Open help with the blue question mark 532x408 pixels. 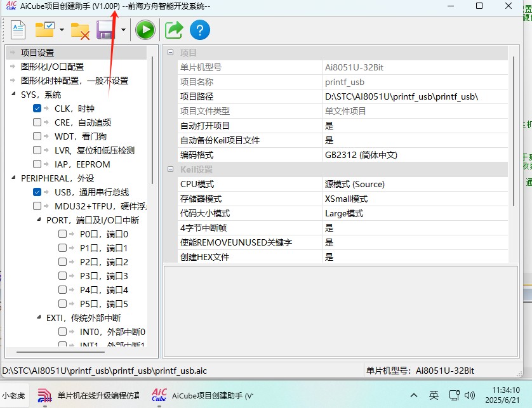pos(200,30)
